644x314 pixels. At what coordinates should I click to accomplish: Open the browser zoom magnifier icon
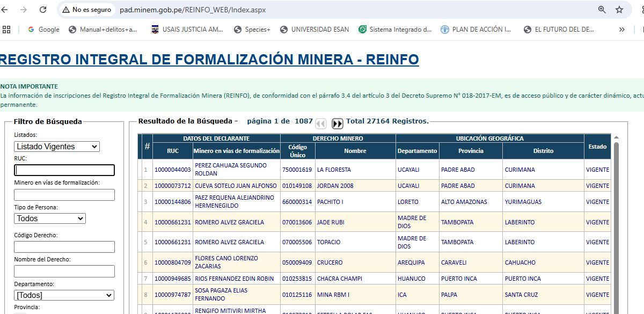coord(602,10)
